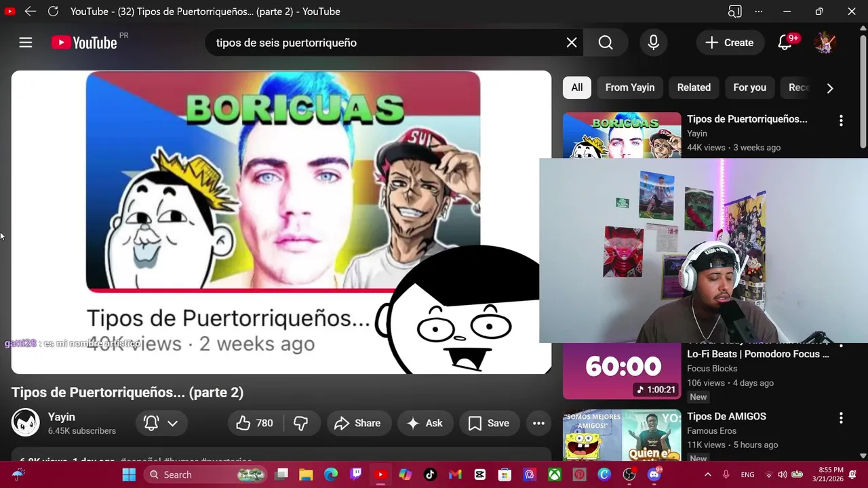Open Yayin's channel avatar

(x=25, y=423)
